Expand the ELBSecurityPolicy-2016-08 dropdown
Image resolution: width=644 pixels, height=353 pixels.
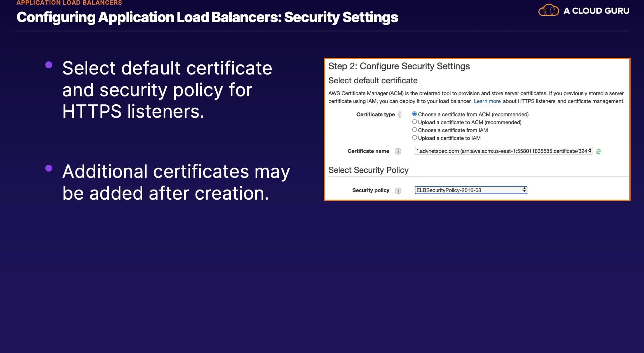(471, 190)
